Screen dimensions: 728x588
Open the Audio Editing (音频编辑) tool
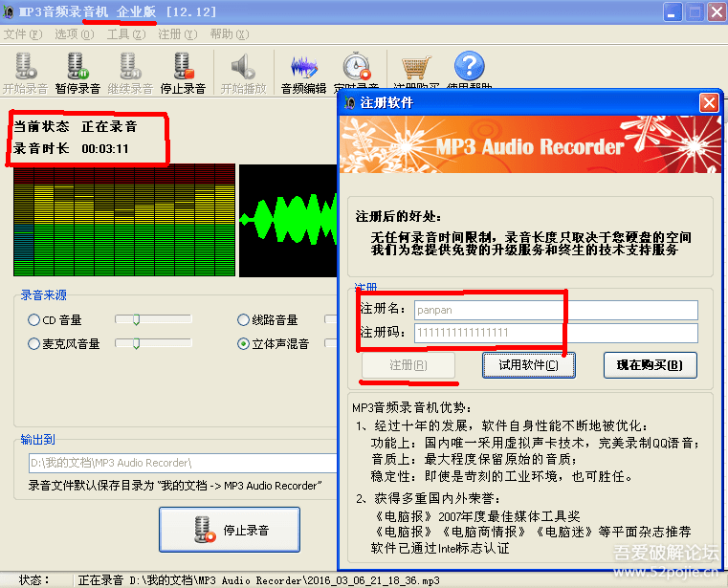point(303,73)
